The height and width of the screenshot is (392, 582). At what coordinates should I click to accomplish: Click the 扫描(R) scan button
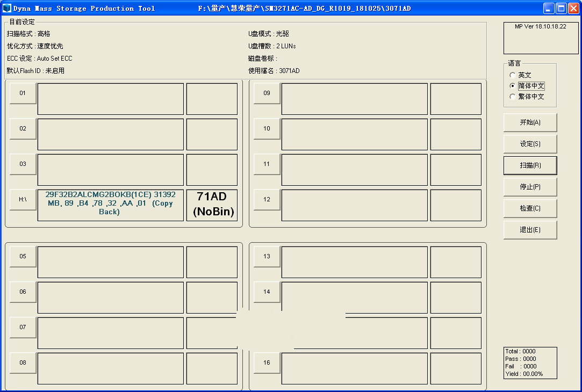coord(530,165)
